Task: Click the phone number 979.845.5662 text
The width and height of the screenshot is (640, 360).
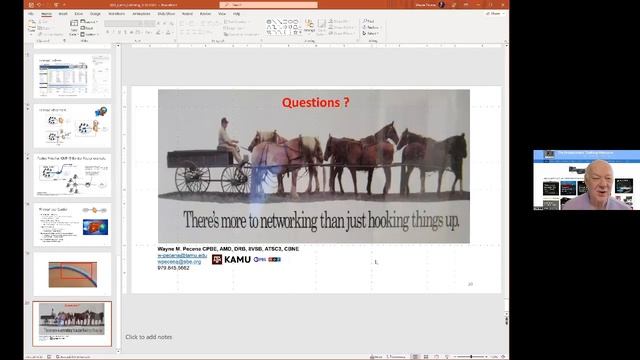Action: click(x=173, y=268)
